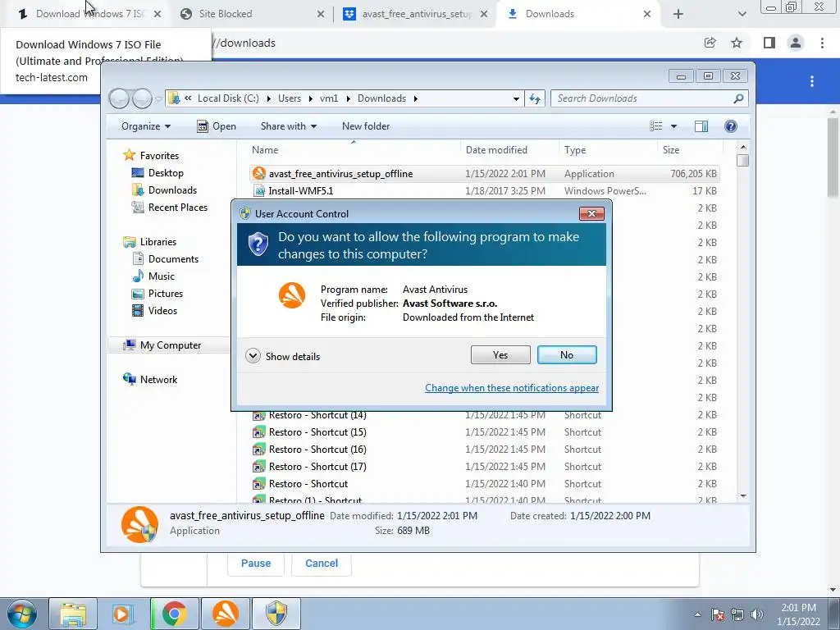Click the change view icon in Explorer
The image size is (840, 630).
[655, 126]
